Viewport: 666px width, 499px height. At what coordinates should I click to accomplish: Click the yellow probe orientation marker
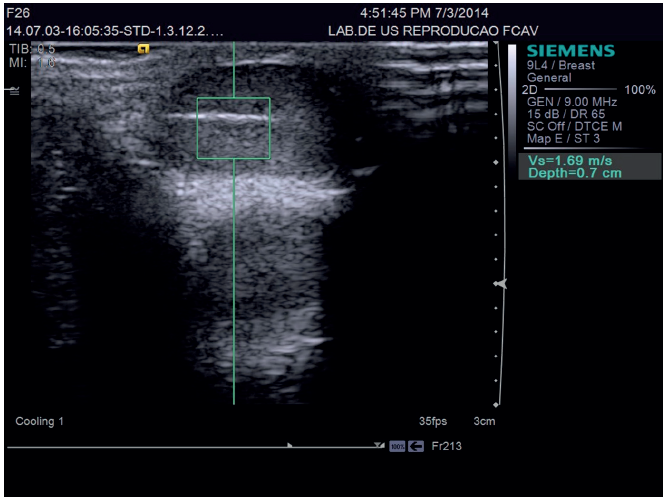(x=144, y=47)
